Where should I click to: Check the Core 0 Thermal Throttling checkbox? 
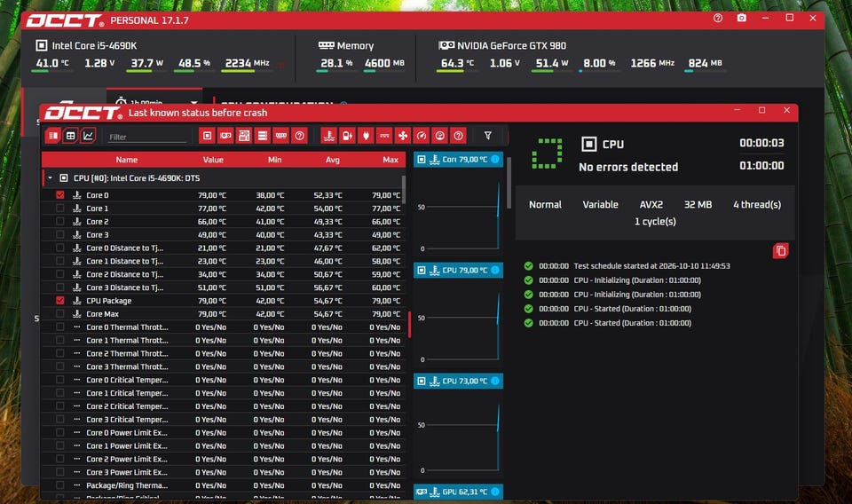pyautogui.click(x=59, y=327)
